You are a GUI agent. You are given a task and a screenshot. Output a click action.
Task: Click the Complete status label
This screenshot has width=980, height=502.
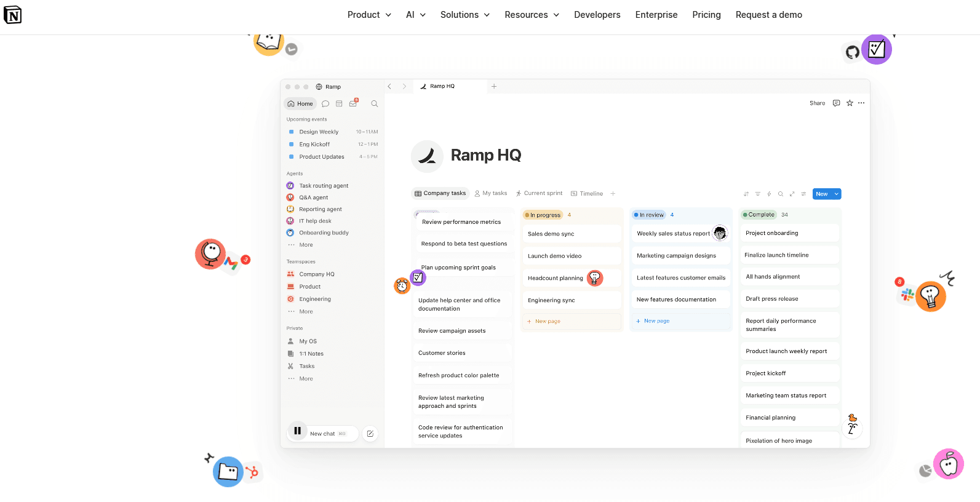tap(759, 215)
